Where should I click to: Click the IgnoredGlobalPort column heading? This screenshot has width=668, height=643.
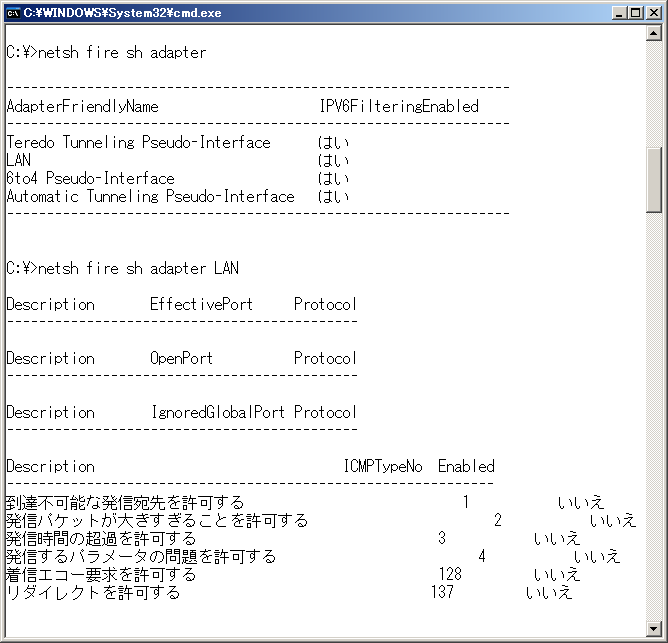[217, 412]
